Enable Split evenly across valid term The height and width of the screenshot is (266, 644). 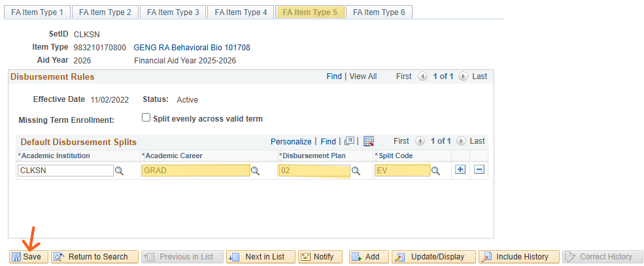point(146,118)
